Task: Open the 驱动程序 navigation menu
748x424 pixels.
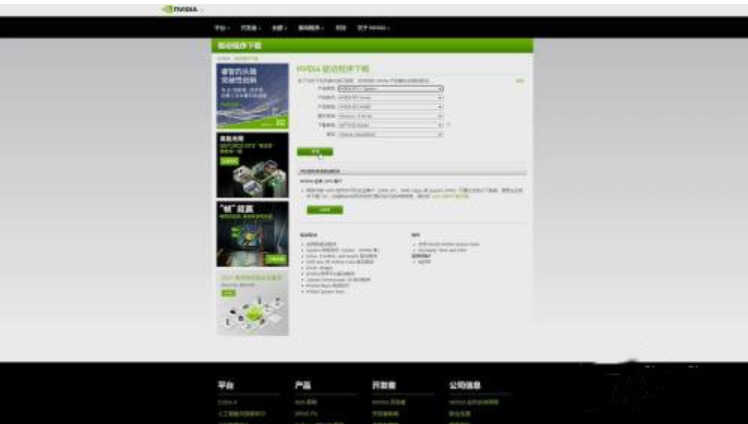Action: tap(311, 28)
